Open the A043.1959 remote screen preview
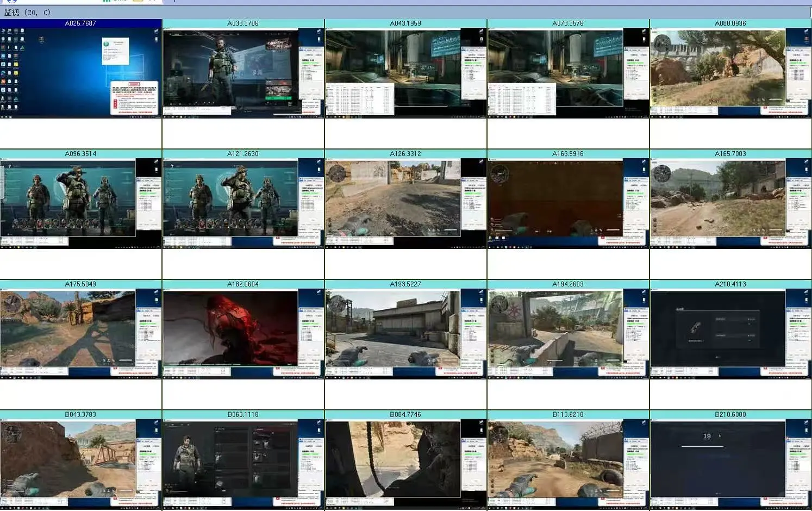812x511 pixels. pos(405,73)
